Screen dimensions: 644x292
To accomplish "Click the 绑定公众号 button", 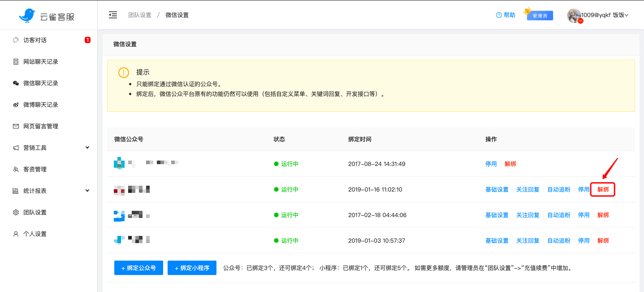I will pos(138,268).
